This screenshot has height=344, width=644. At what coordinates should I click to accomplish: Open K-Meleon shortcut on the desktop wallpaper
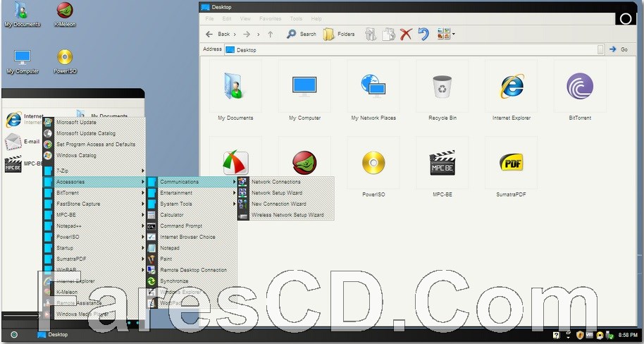coord(65,14)
